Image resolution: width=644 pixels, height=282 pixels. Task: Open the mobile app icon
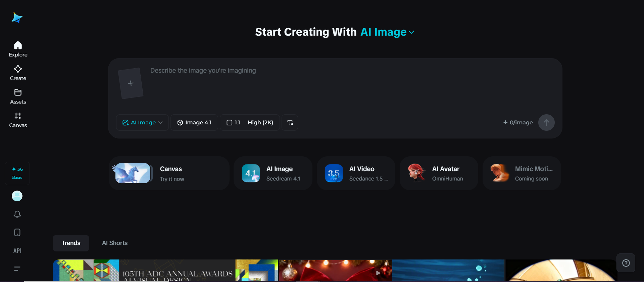[x=17, y=233]
